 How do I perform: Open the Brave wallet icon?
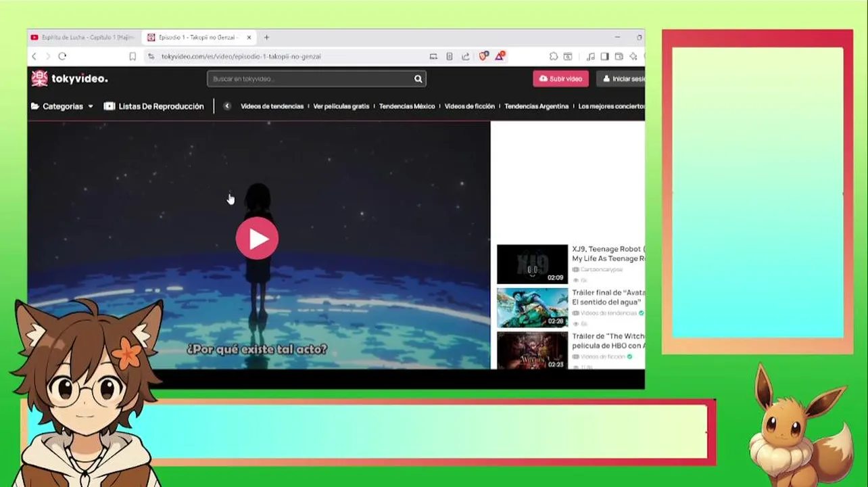(x=619, y=56)
